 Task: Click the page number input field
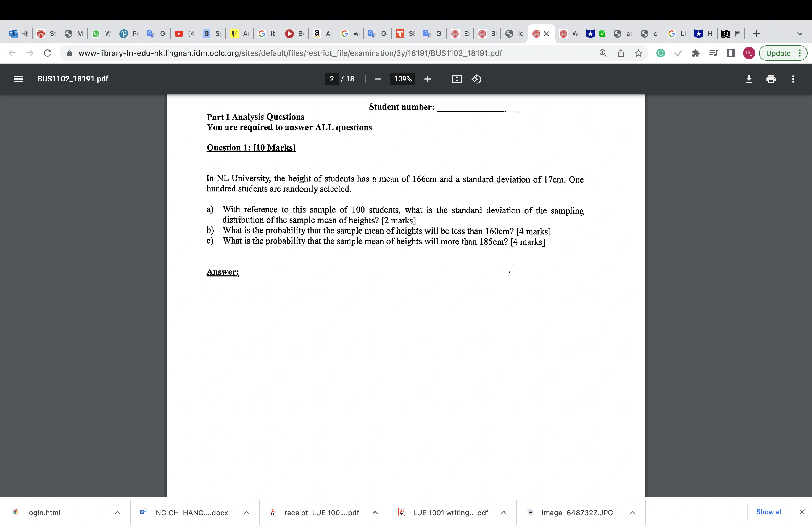tap(332, 79)
